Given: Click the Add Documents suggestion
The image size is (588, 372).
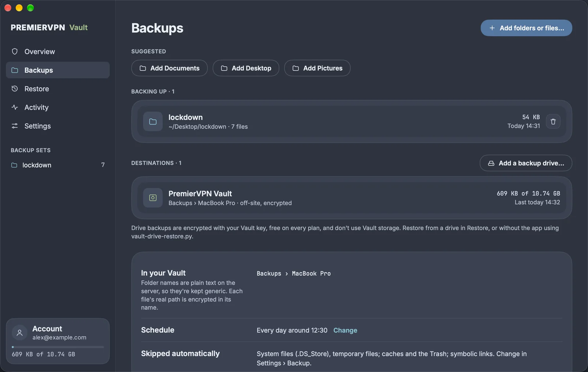Looking at the screenshot, I should (169, 68).
